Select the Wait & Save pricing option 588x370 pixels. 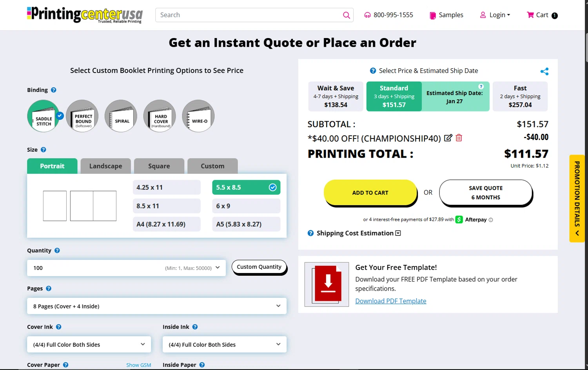pos(336,97)
